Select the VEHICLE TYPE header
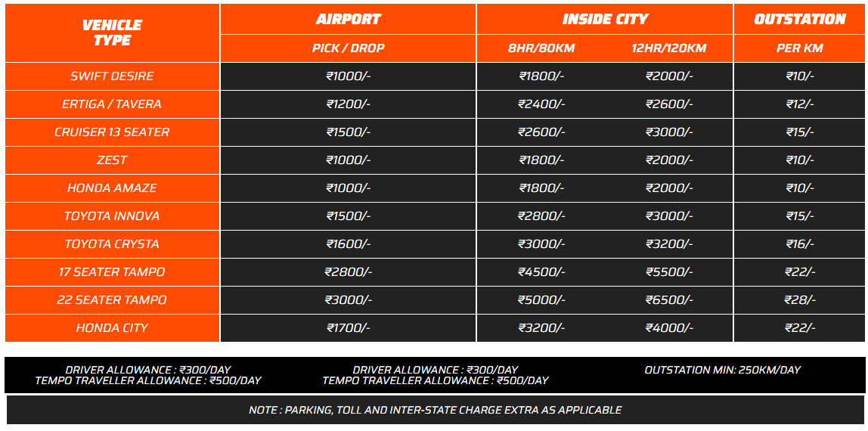This screenshot has width=868, height=431. click(x=113, y=33)
